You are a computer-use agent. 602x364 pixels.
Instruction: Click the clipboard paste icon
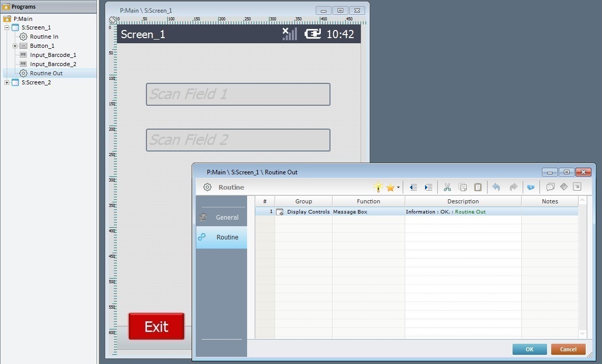point(478,188)
